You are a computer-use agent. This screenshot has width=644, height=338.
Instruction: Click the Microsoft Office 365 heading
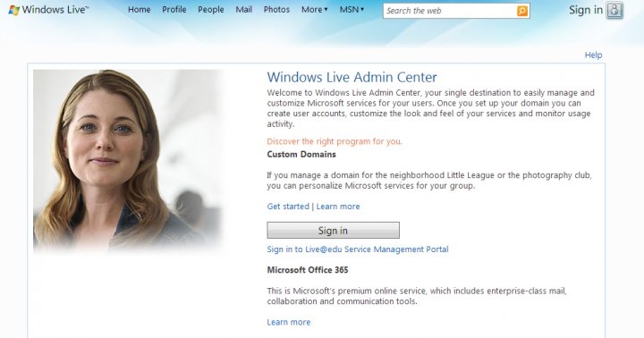pos(308,270)
